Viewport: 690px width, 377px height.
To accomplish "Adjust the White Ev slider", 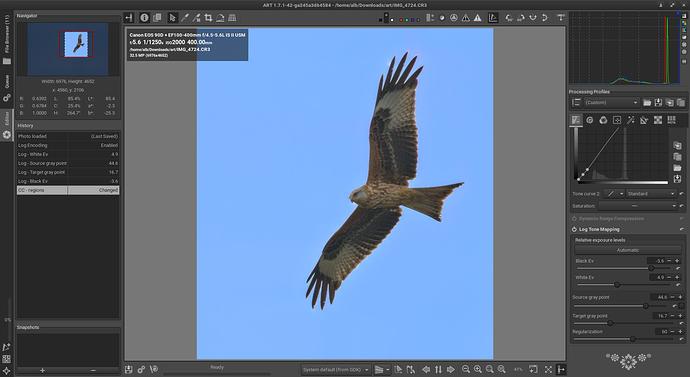I will click(625, 285).
